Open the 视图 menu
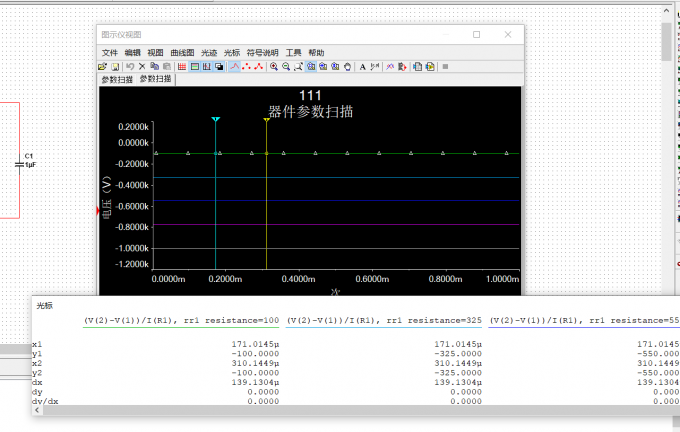This screenshot has height=432, width=680. click(155, 52)
